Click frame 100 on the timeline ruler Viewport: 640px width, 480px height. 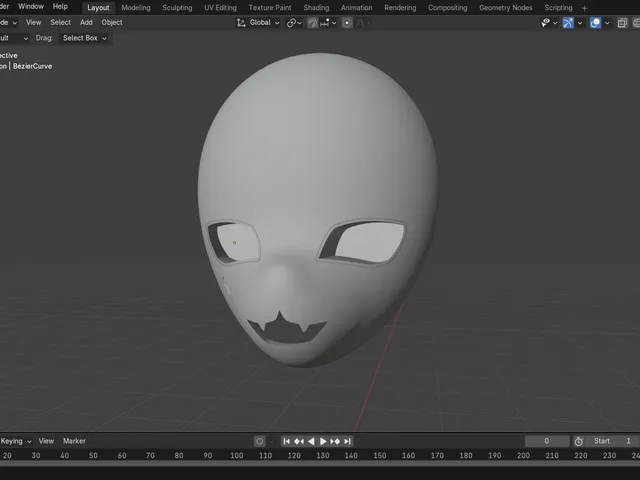(x=237, y=456)
